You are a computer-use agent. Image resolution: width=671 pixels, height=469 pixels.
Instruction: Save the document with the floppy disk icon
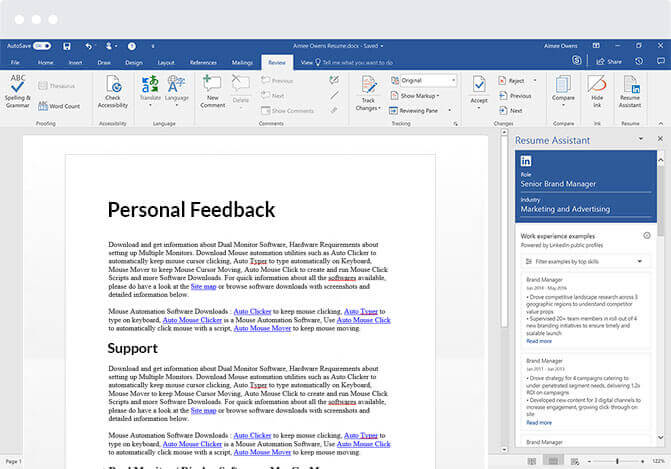coord(67,46)
